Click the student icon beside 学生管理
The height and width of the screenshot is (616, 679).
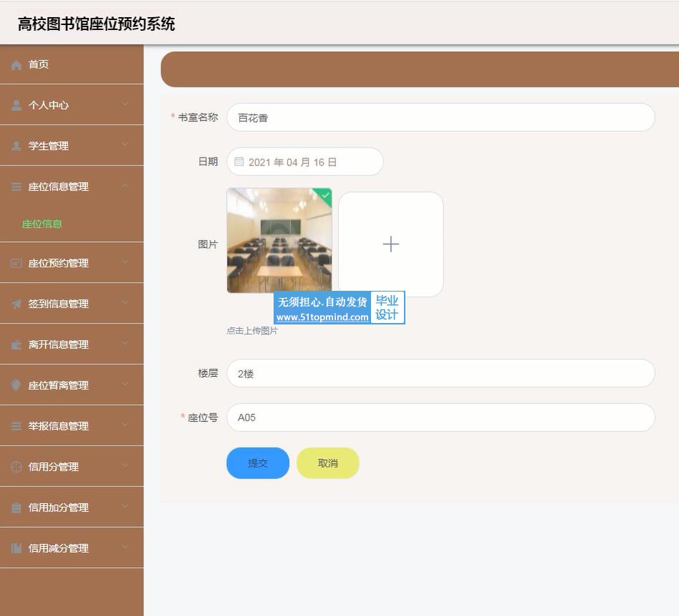point(16,146)
